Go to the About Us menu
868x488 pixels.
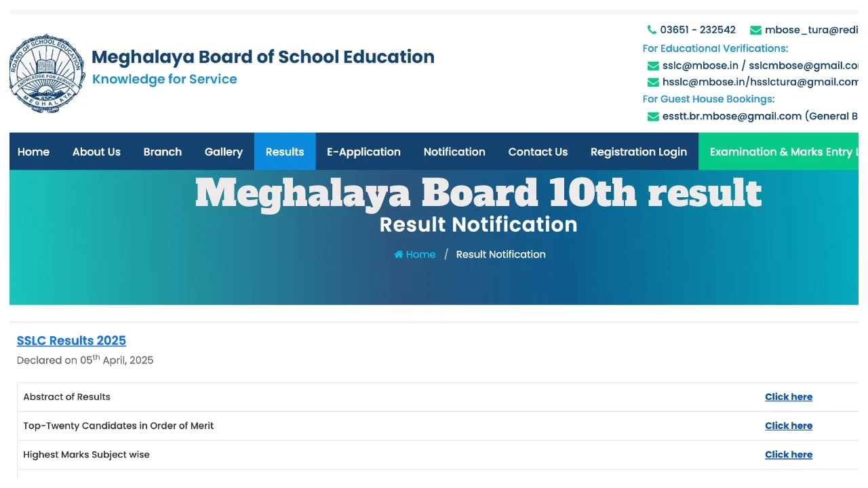pyautogui.click(x=96, y=152)
